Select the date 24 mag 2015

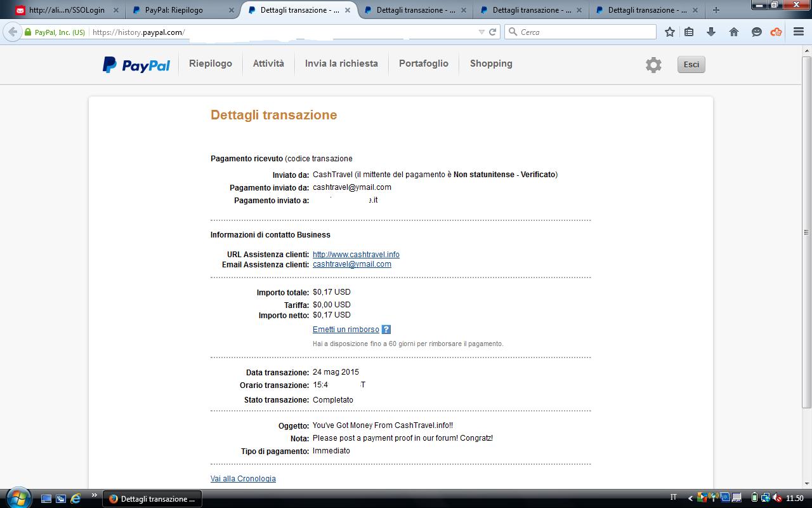coord(336,372)
